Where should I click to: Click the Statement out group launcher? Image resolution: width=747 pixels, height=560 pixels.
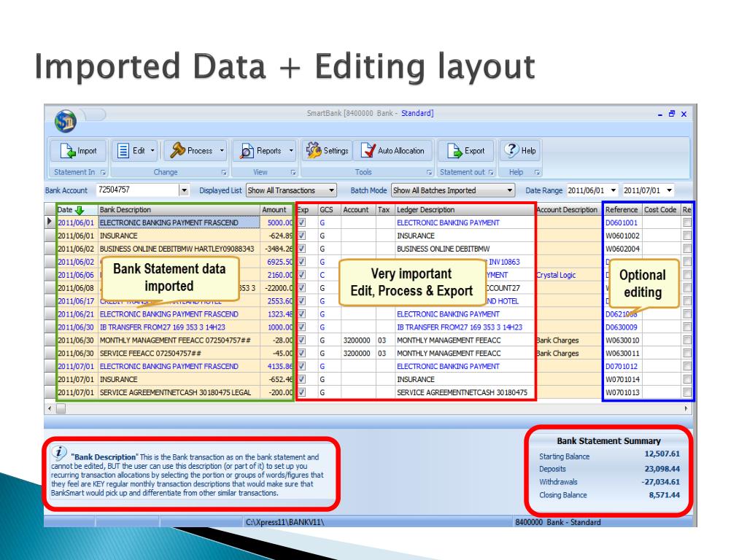point(491,172)
